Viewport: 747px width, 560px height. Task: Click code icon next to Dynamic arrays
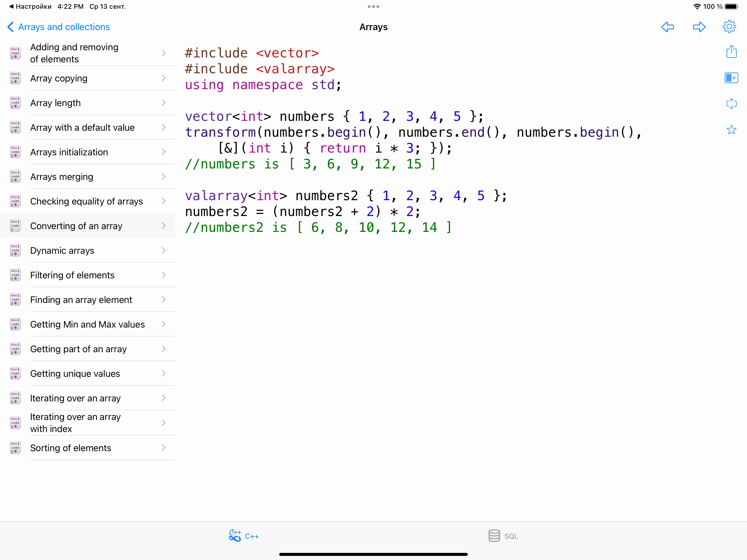15,250
